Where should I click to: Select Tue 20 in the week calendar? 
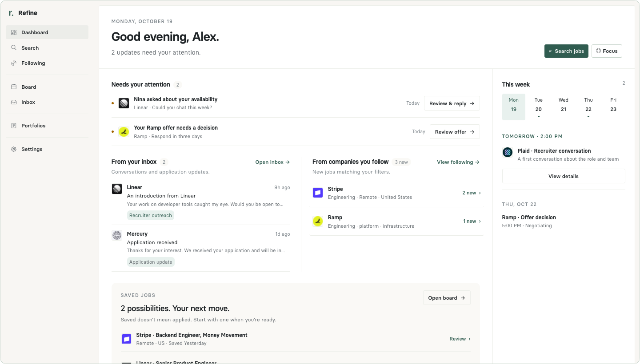[x=539, y=107]
